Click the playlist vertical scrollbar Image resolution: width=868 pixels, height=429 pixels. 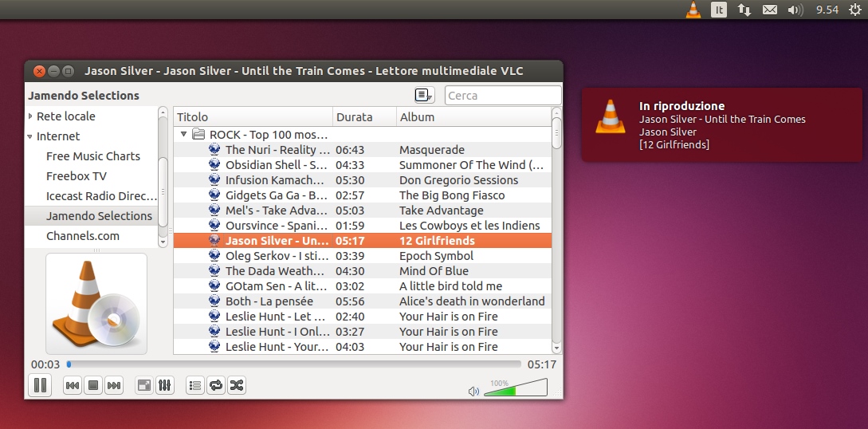[x=556, y=230]
